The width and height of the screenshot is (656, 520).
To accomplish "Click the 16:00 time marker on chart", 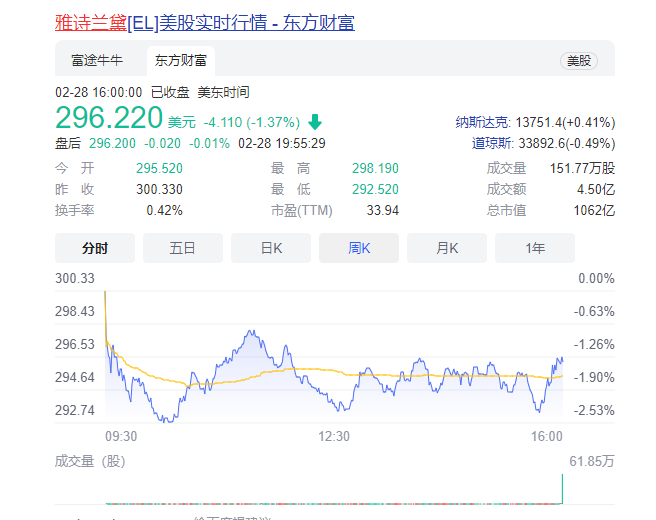I will click(x=547, y=436).
